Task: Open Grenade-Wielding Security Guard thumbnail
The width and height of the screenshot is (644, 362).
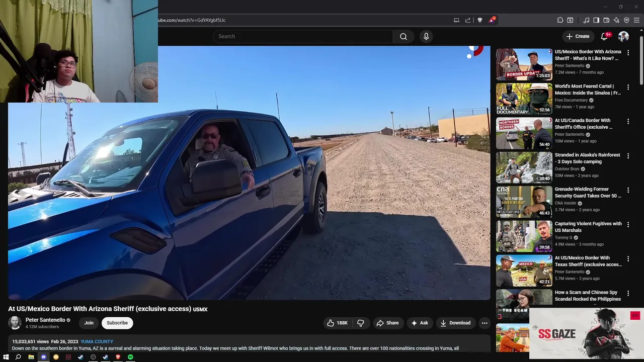Action: [x=524, y=202]
